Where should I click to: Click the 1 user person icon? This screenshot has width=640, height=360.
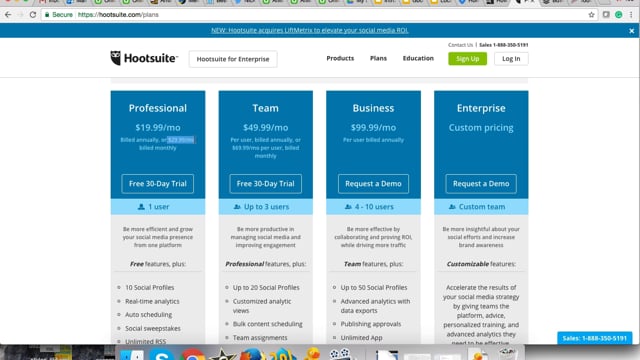point(141,207)
